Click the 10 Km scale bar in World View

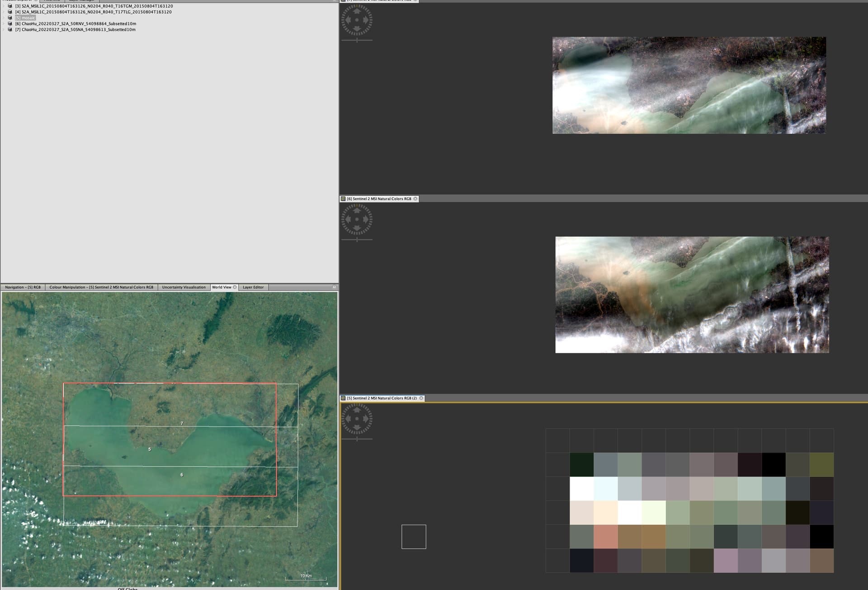point(306,577)
